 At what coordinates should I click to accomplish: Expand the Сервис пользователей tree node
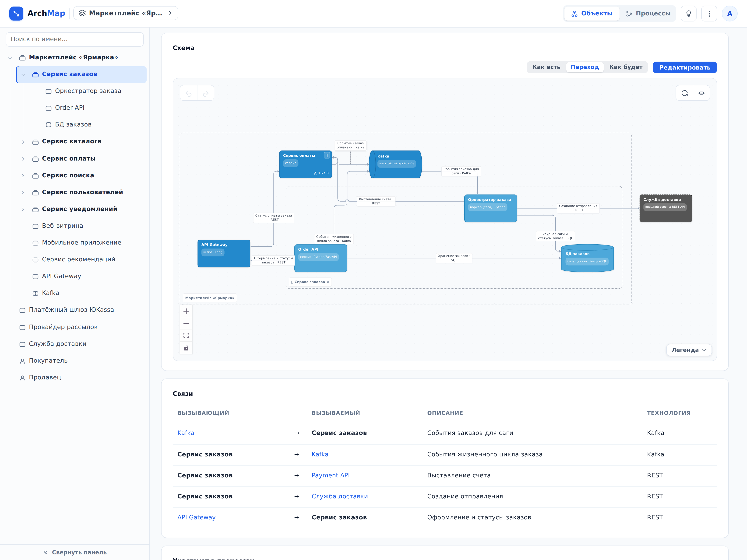23,192
